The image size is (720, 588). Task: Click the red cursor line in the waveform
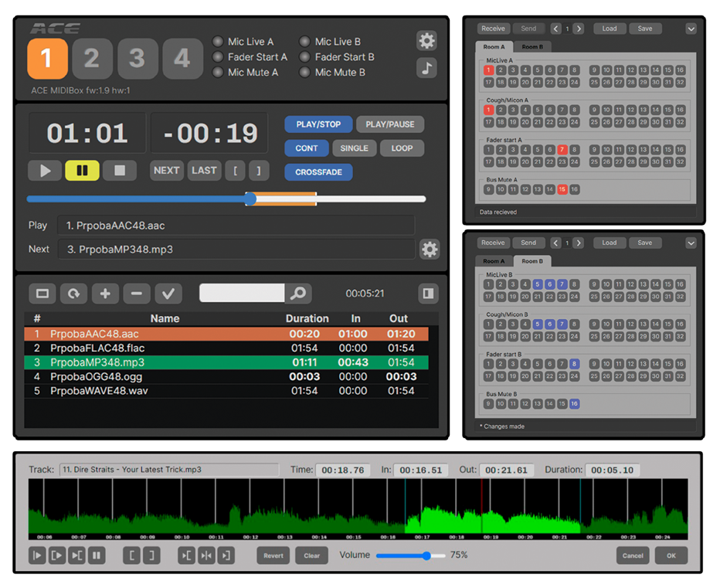tap(482, 505)
